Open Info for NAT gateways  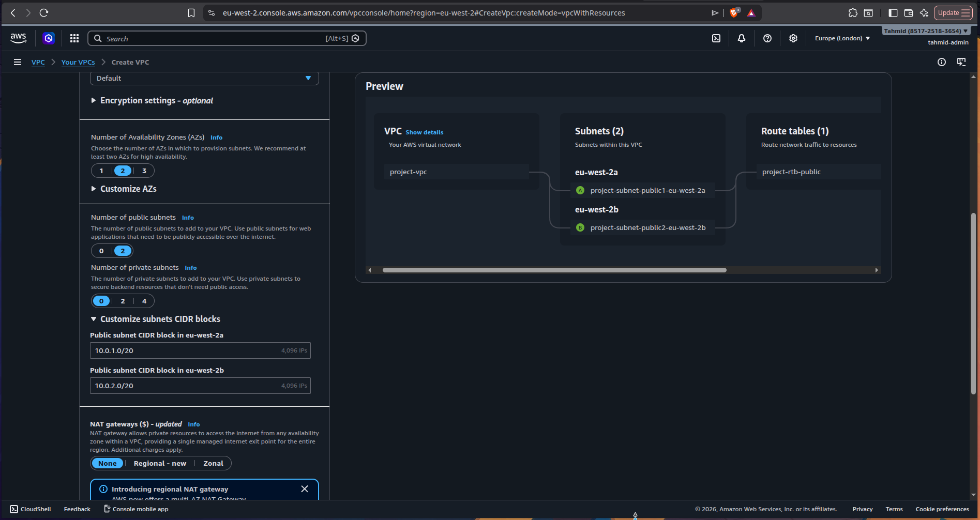coord(194,424)
